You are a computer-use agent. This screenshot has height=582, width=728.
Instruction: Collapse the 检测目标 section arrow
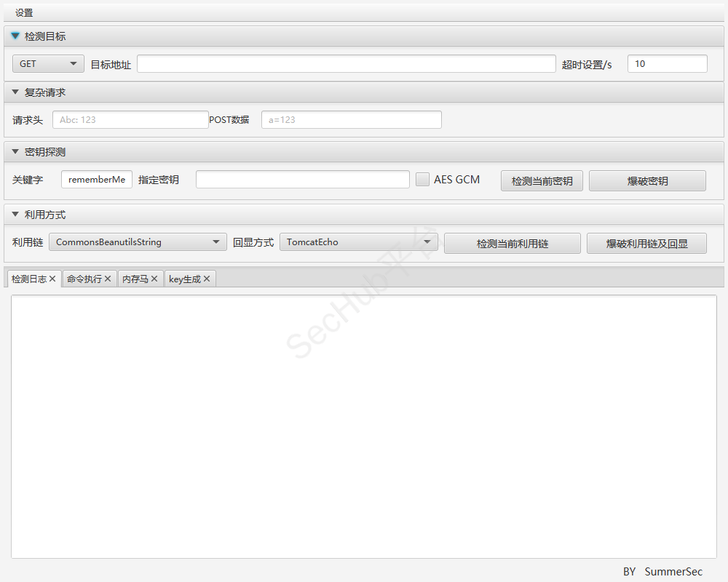pyautogui.click(x=15, y=36)
